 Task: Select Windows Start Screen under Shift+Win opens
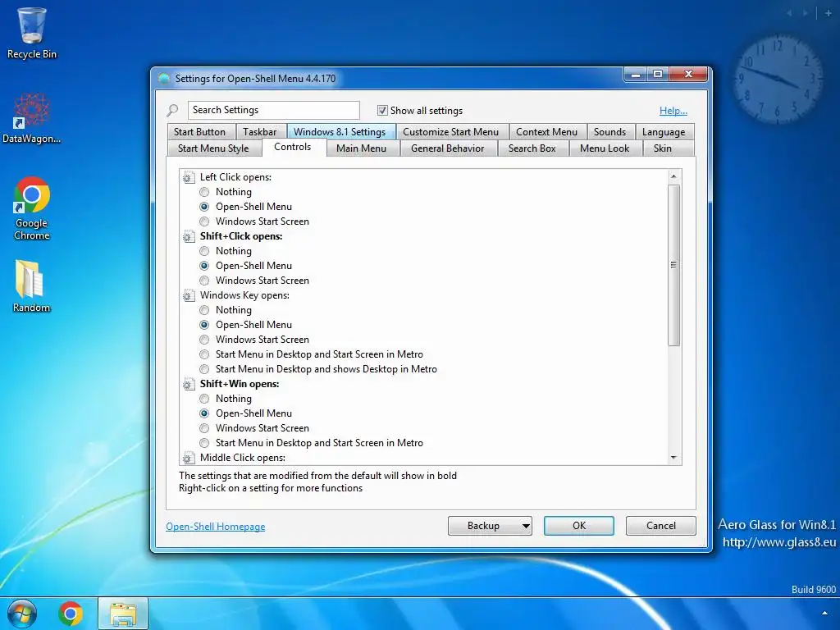click(x=204, y=428)
